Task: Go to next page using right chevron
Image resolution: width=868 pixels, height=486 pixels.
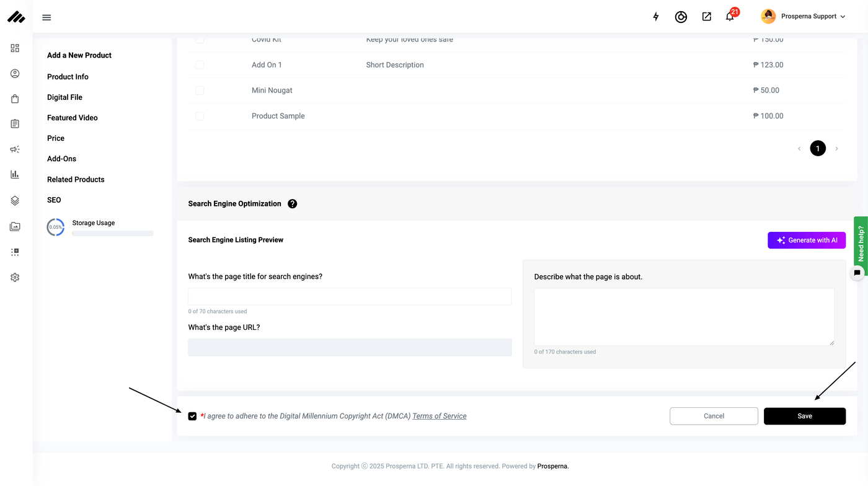Action: (836, 149)
